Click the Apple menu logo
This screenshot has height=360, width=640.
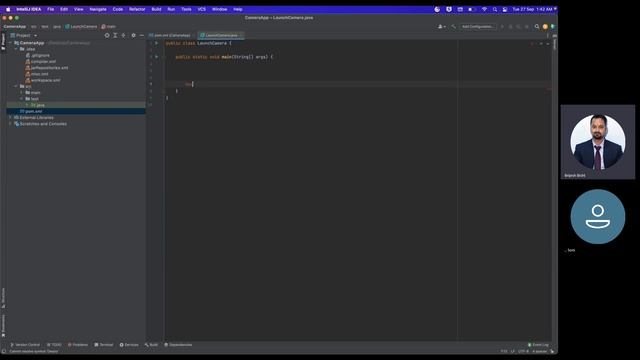click(x=8, y=9)
